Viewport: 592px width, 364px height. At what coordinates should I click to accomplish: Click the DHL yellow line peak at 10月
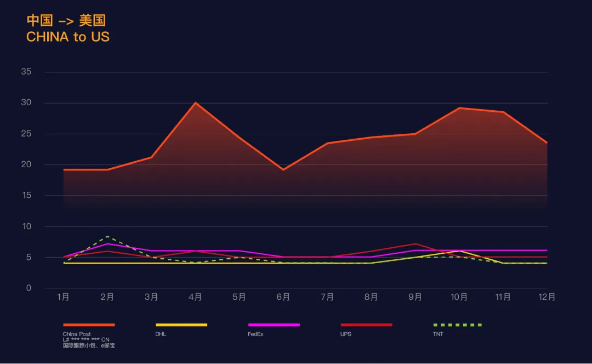point(459,251)
